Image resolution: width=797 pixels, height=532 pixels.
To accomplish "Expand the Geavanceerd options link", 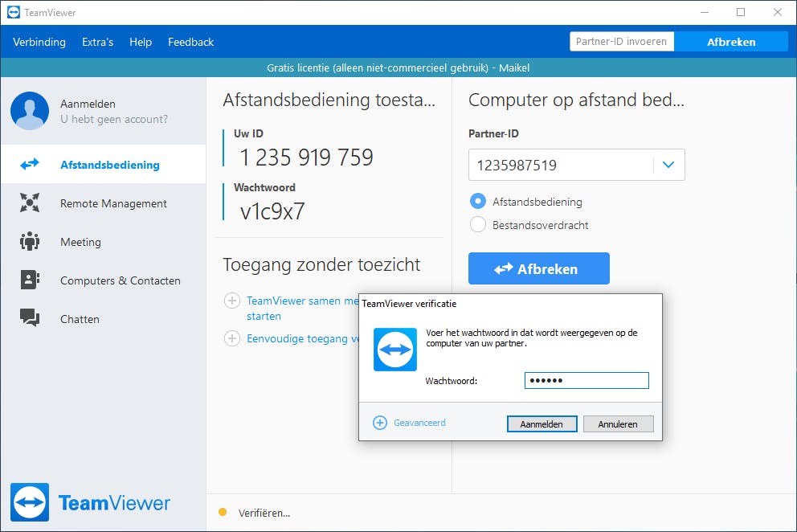I will click(x=419, y=423).
